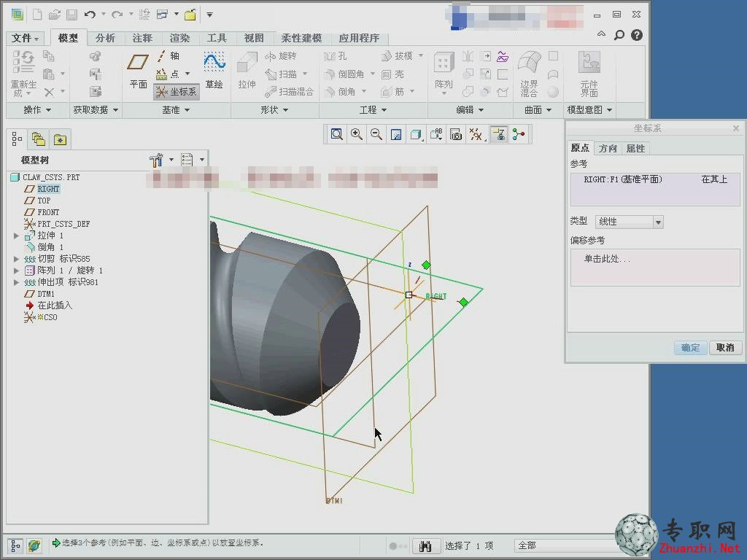This screenshot has height=560, width=747.
Task: Click the Zoom In magnifier icon
Action: tap(356, 134)
